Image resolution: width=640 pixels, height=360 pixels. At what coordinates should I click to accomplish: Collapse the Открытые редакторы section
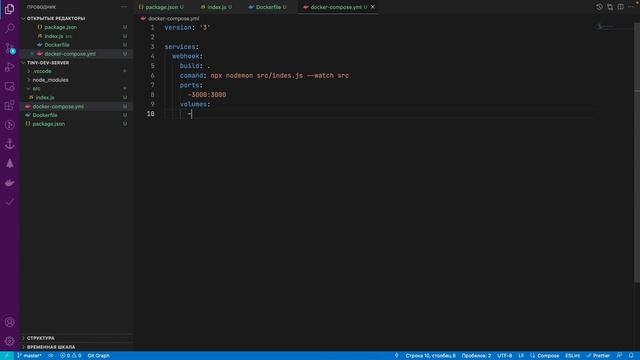[x=56, y=18]
